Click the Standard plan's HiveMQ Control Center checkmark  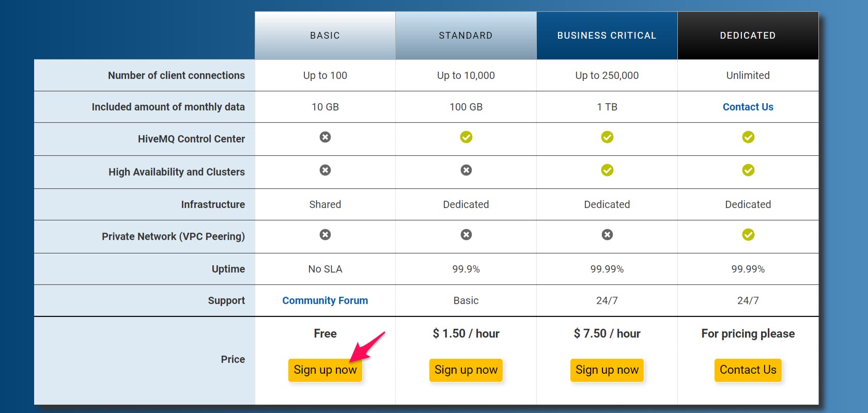coord(466,137)
